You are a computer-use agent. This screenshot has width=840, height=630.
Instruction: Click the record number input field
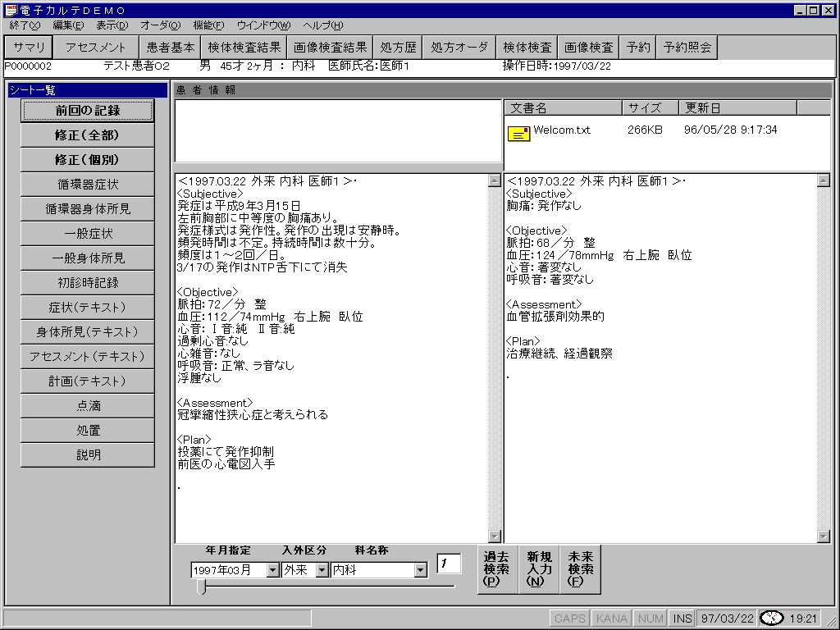(x=449, y=564)
